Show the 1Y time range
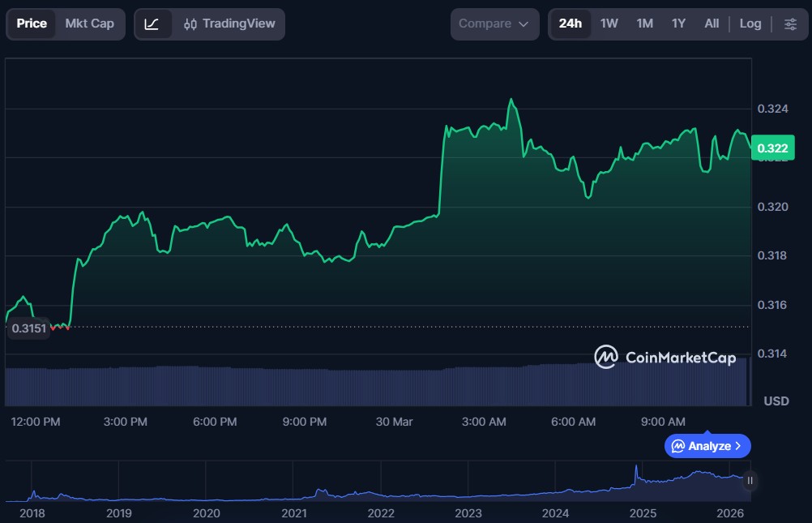This screenshot has height=523, width=812. 678,24
